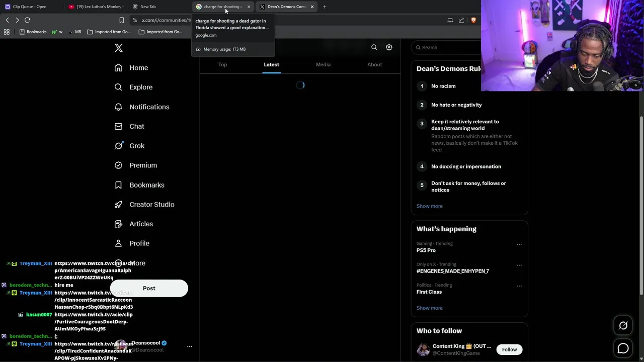Open Profile in the sidebar
This screenshot has height=362, width=644.
[132, 243]
